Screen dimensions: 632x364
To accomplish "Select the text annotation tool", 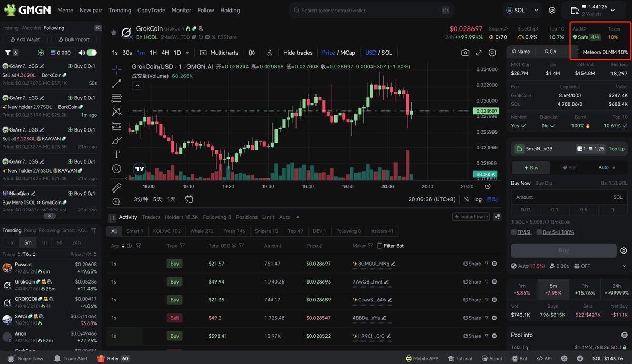I will click(x=117, y=155).
